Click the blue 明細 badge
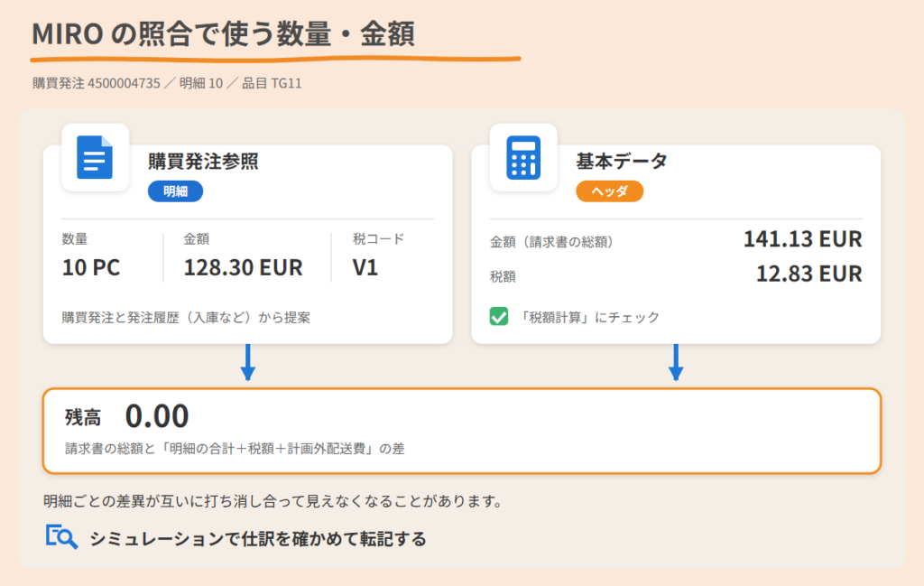Viewport: 924px width, 586px height. (x=176, y=191)
